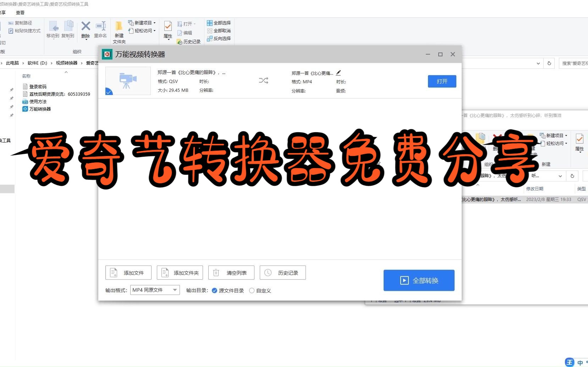Expand the address bar history dropdown arrow
This screenshot has width=588, height=367.
538,63
